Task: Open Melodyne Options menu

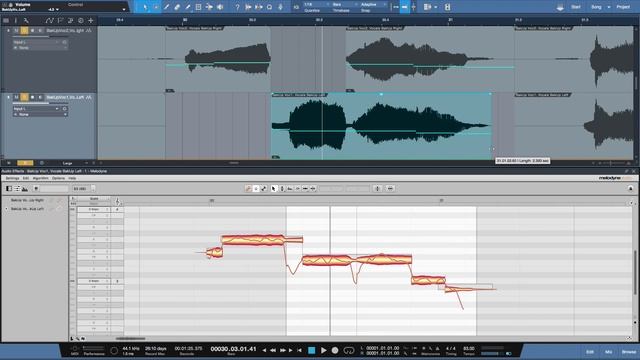Action: [x=58, y=178]
